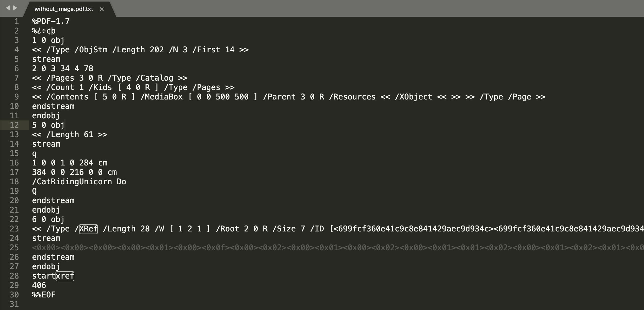Click the highlighted XRef match on line 23

click(88, 229)
